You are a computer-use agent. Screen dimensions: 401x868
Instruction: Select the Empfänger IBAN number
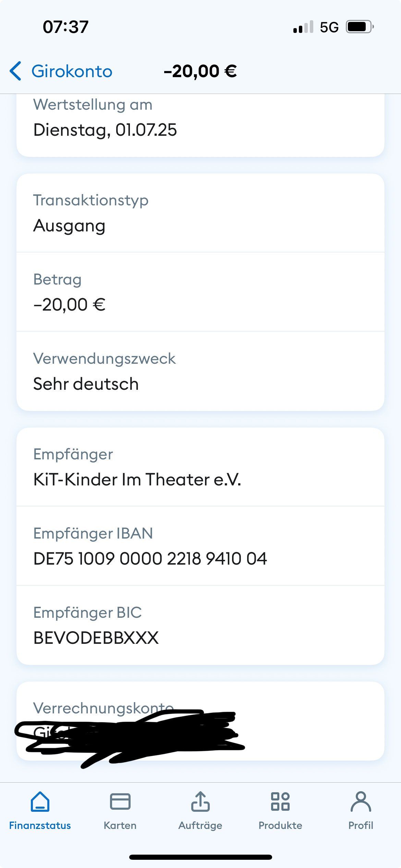coord(150,559)
